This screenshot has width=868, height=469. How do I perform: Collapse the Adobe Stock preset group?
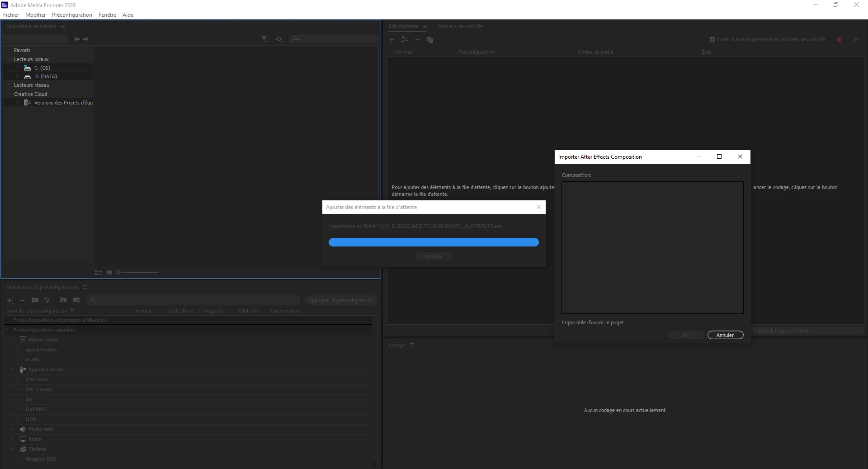click(x=13, y=340)
